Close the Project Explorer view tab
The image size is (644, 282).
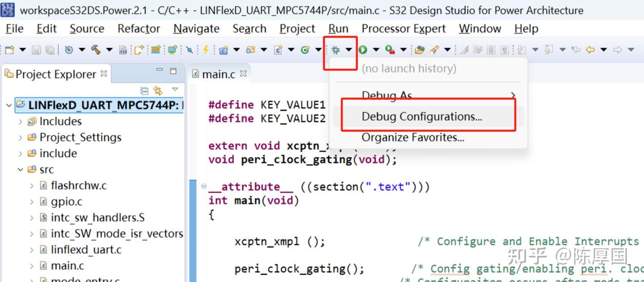pos(104,73)
